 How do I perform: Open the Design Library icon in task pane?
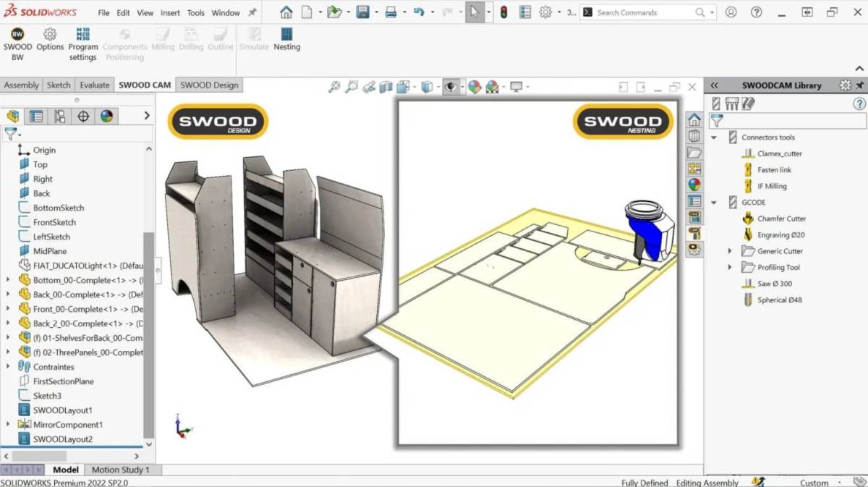pos(694,136)
